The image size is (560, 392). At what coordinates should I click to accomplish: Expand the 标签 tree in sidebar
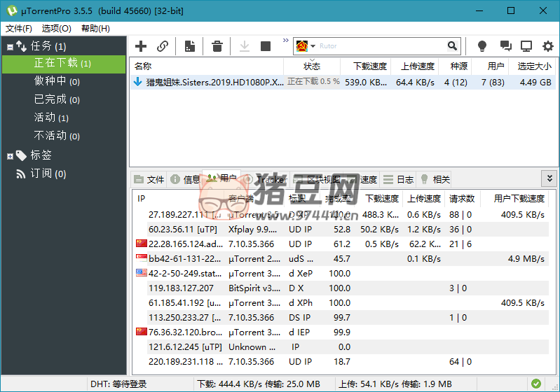pos(10,155)
